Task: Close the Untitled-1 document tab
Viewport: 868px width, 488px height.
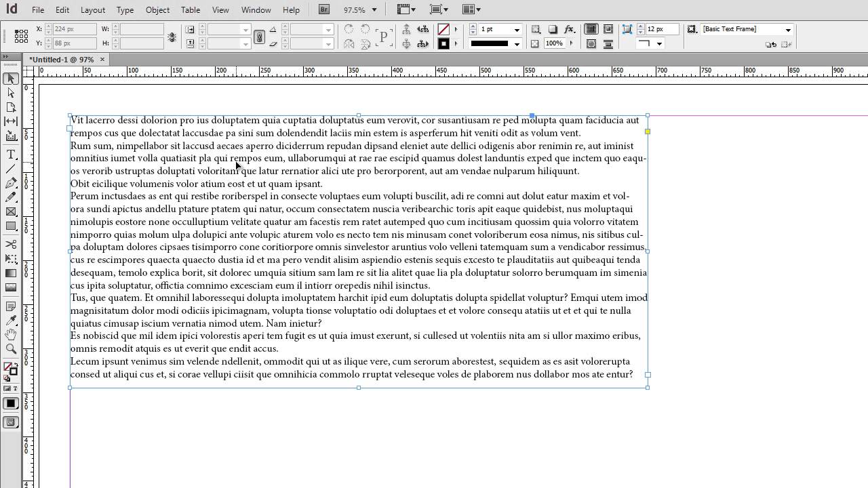Action: 102,60
